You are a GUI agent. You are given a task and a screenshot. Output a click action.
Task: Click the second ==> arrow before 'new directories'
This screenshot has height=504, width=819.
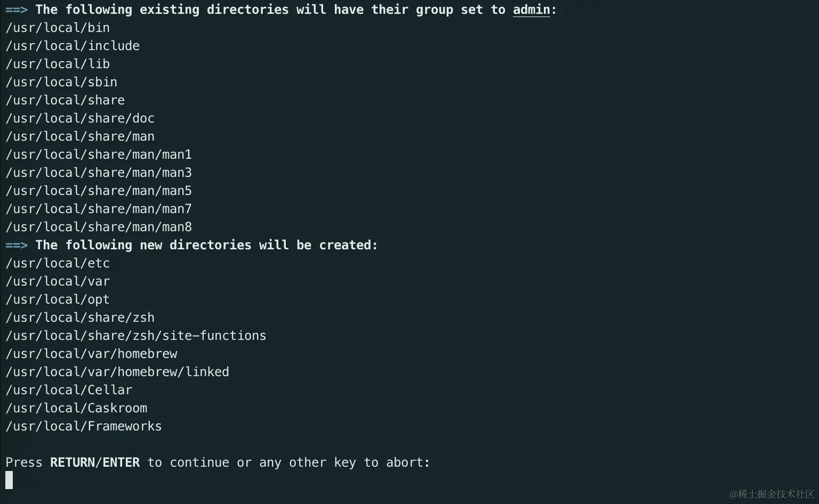click(17, 245)
